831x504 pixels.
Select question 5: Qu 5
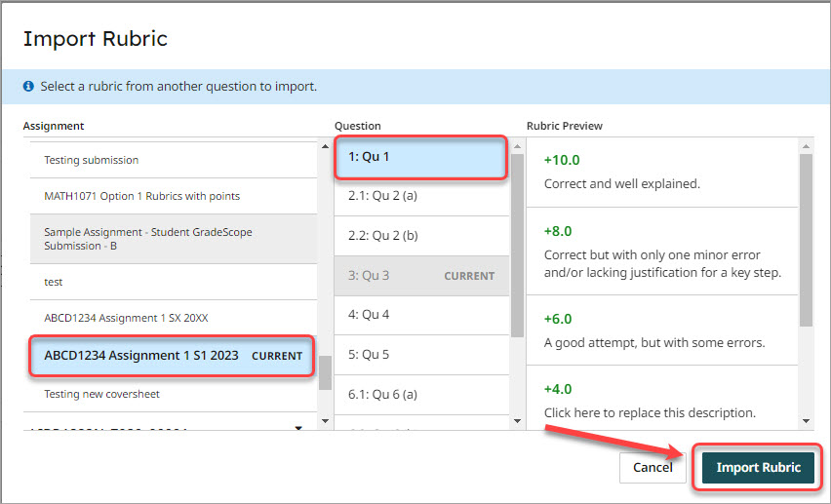tap(420, 355)
